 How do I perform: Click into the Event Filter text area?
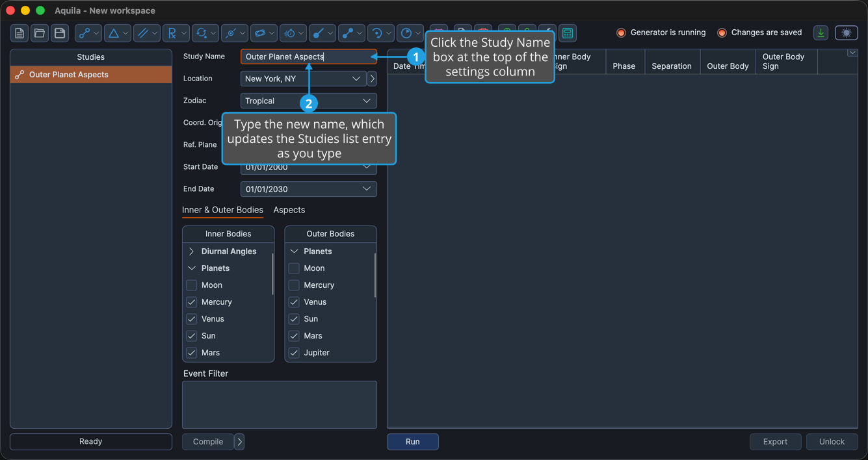coord(280,405)
